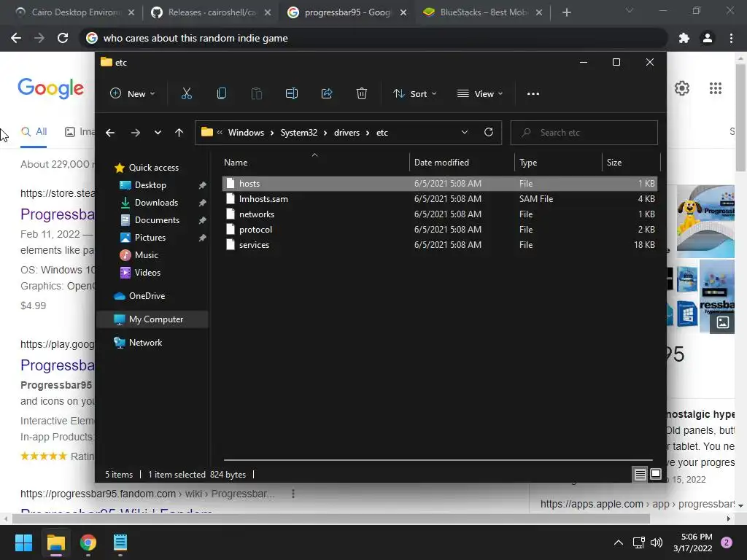The width and height of the screenshot is (747, 560).
Task: Open File Explorer from the taskbar
Action: (55, 542)
